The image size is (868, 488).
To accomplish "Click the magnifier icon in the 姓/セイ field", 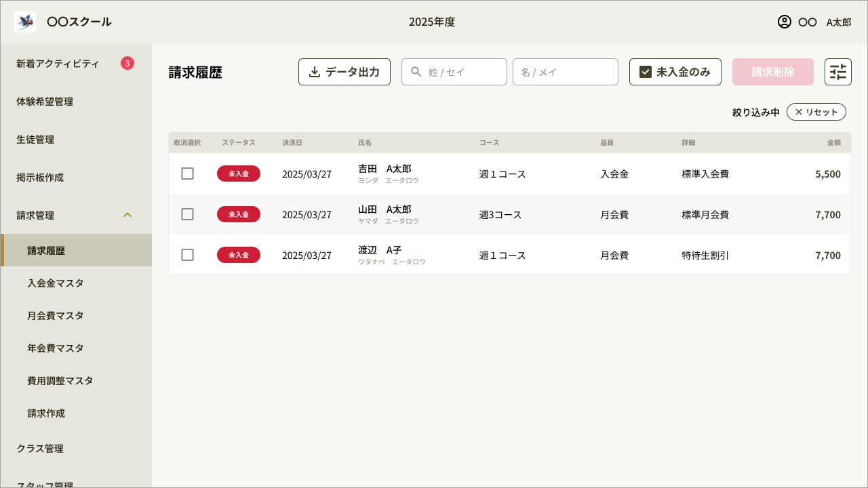I will tap(416, 71).
